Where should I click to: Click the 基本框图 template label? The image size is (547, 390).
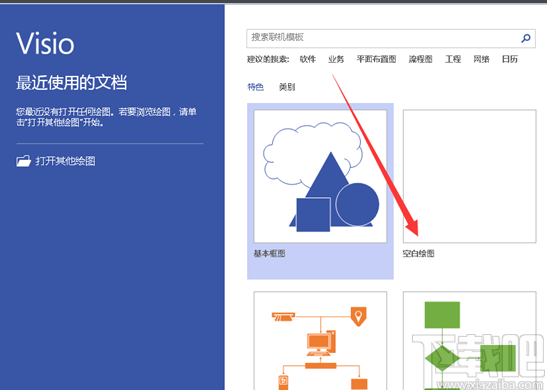point(269,254)
